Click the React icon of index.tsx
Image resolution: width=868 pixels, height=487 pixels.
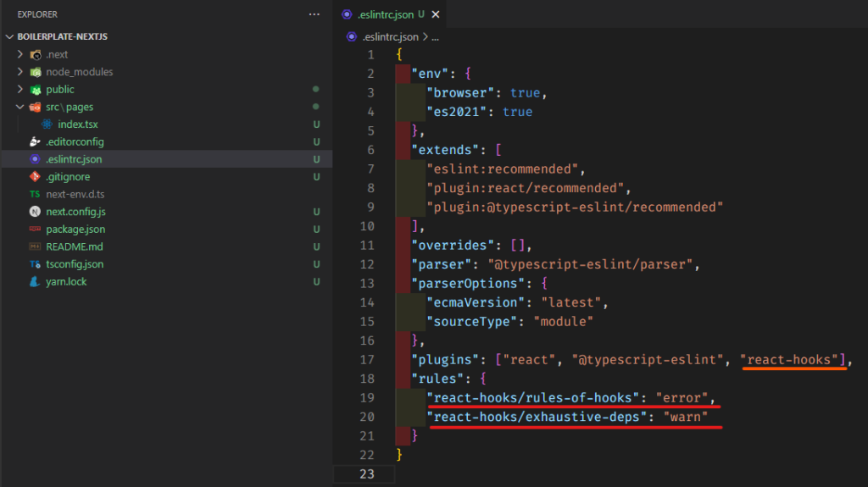[x=47, y=125]
